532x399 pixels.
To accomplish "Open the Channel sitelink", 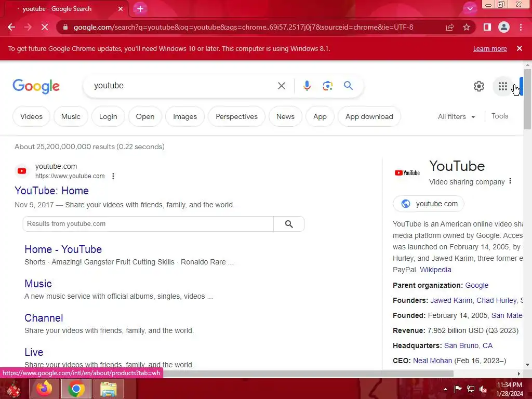I will tap(44, 318).
